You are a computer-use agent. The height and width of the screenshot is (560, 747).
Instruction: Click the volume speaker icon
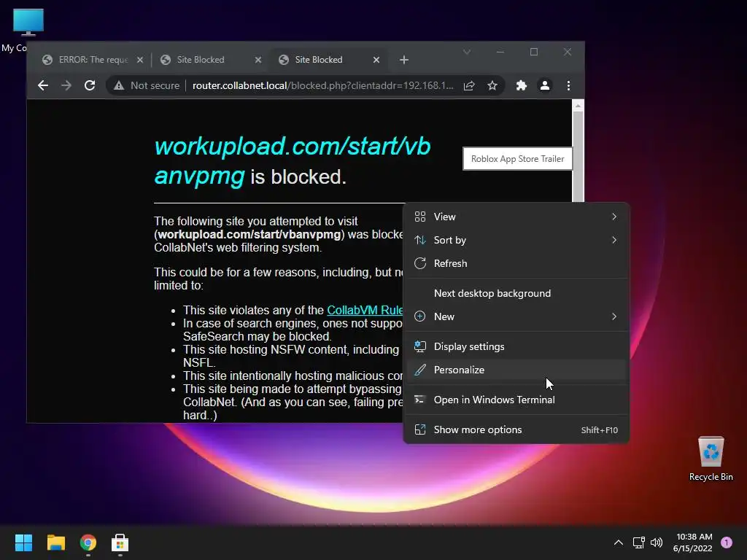click(x=657, y=542)
